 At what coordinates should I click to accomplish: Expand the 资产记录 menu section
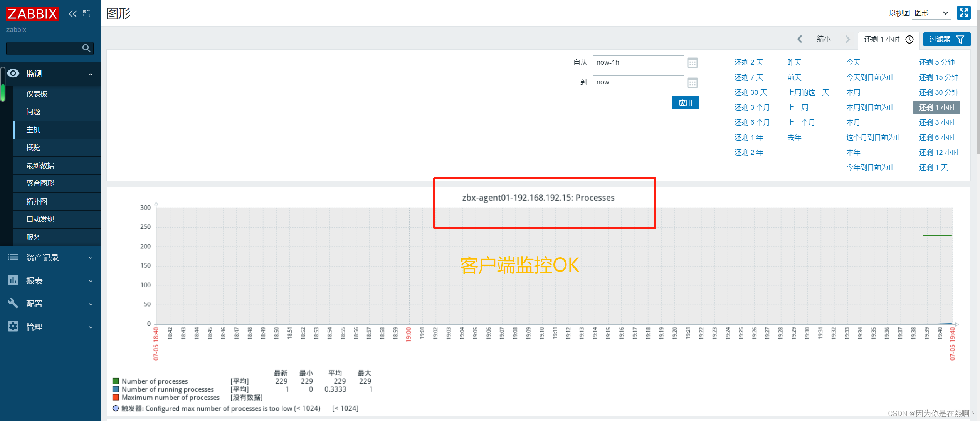(91, 258)
